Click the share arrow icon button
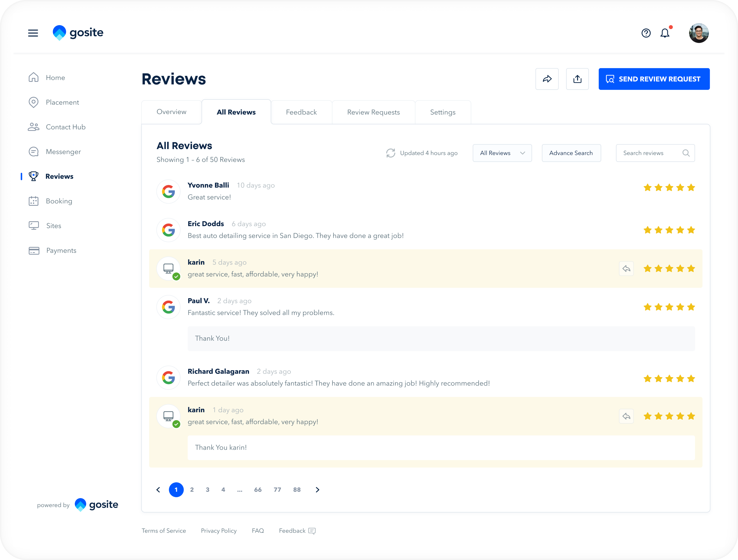The width and height of the screenshot is (738, 560). tap(547, 79)
